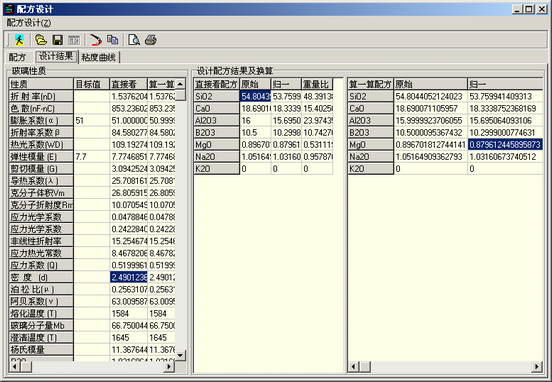
Task: Click left arrow of 算一算配方 horizontal scrollbar
Action: pos(353,367)
